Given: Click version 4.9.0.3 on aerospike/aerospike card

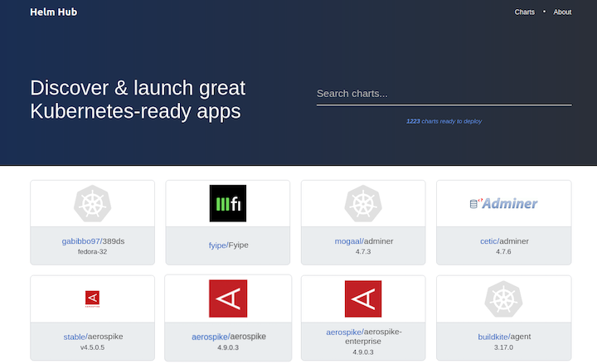Looking at the screenshot, I should (x=228, y=347).
